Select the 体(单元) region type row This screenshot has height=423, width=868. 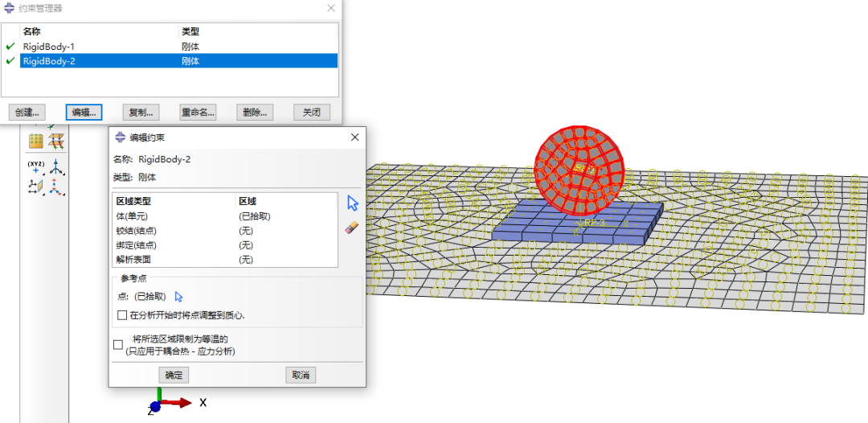point(225,216)
